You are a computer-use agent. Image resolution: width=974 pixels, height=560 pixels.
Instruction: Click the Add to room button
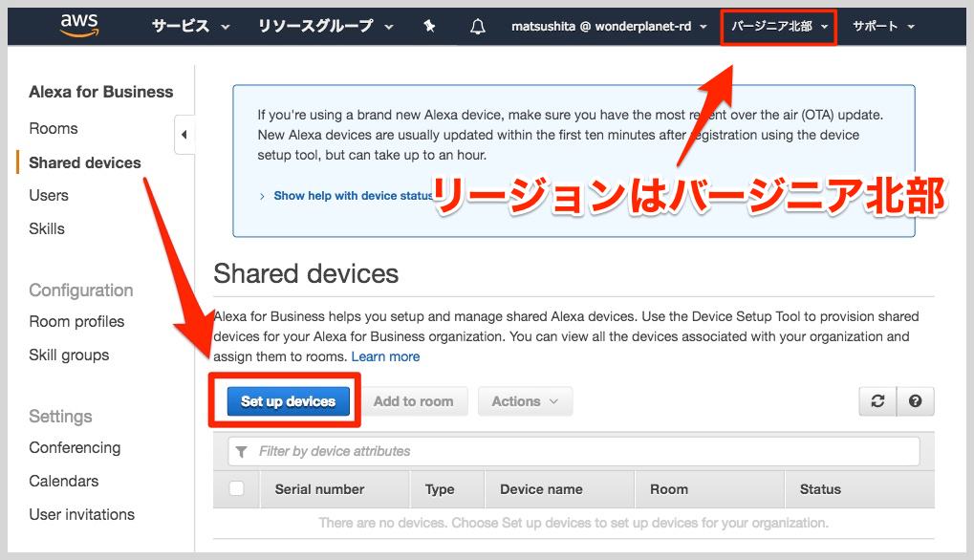pos(414,401)
